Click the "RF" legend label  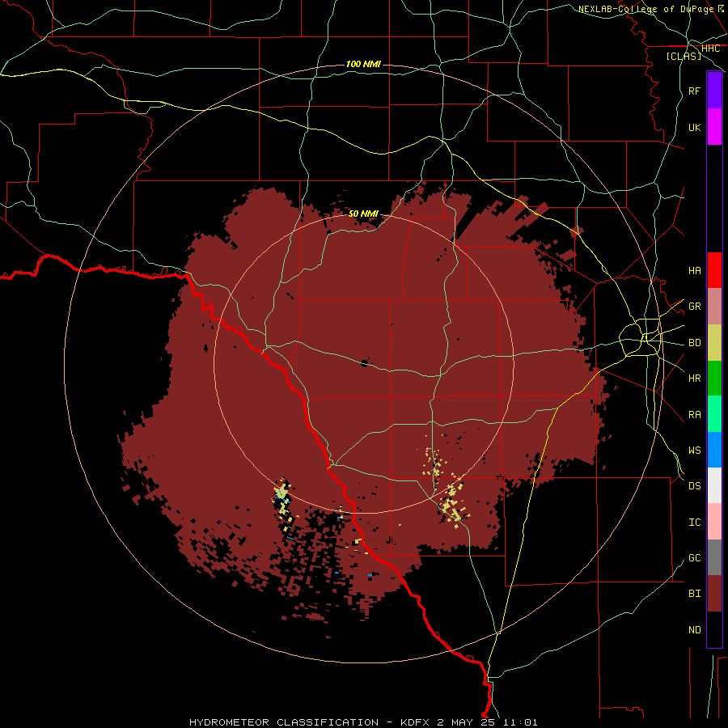coord(694,91)
